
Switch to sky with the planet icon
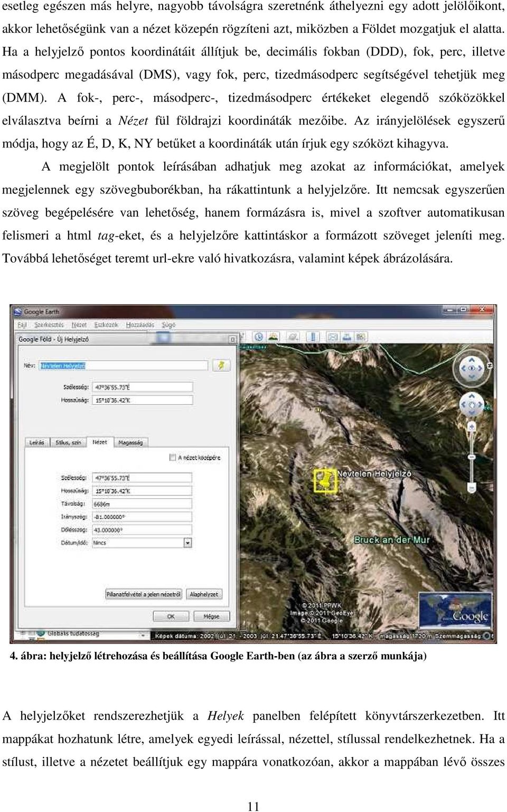(292, 337)
